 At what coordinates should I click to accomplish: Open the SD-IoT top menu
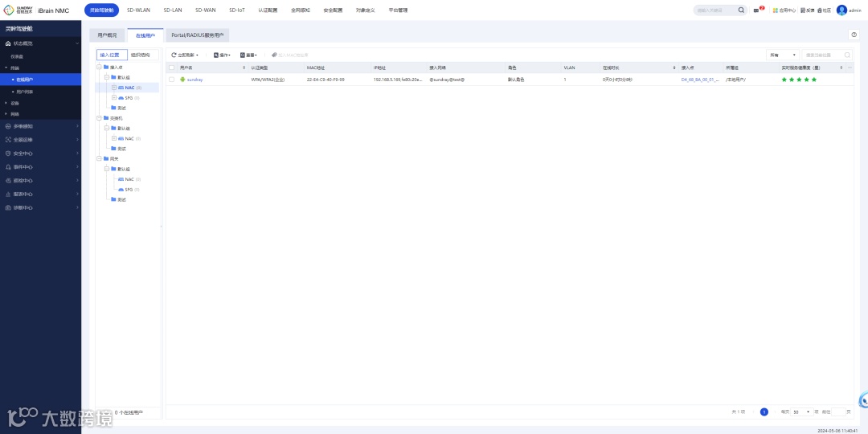237,10
